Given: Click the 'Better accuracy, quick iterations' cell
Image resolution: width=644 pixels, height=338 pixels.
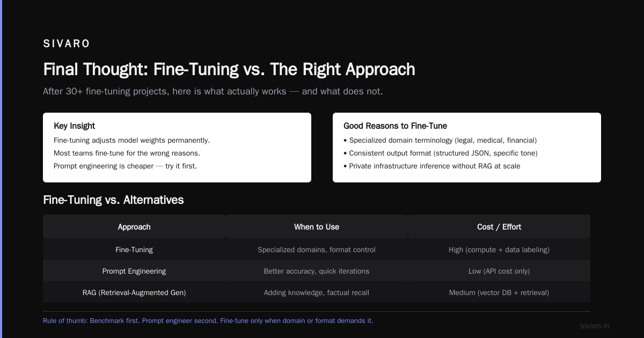Looking at the screenshot, I should click(x=317, y=271).
